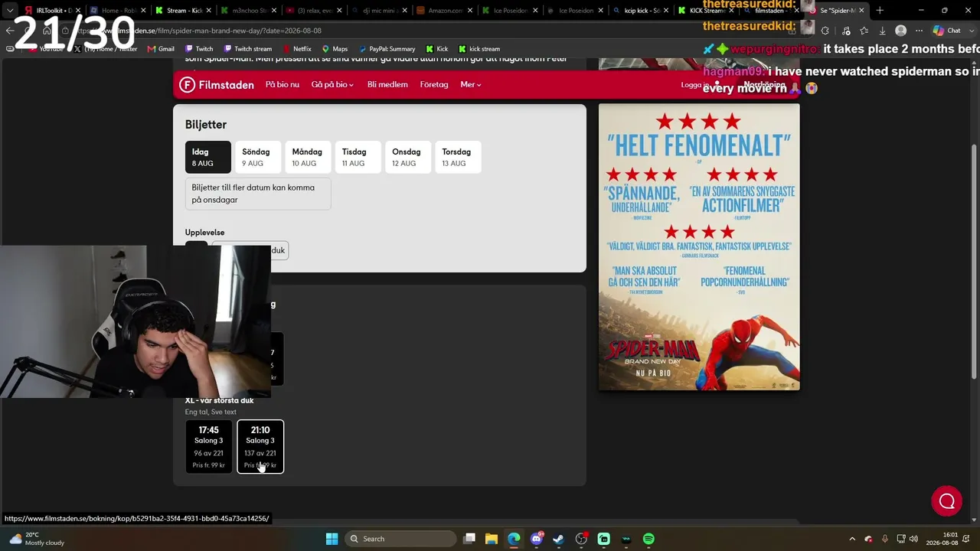This screenshot has width=980, height=551.
Task: Close the IRLToolkit browser tab
Action: click(x=77, y=11)
